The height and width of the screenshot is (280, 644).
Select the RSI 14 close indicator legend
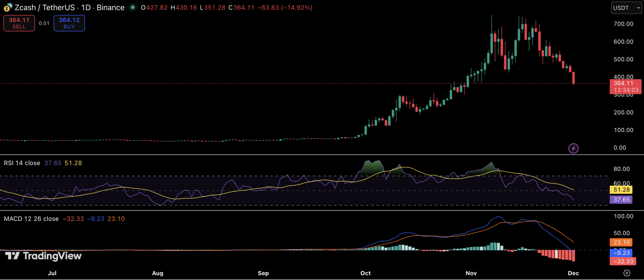coord(22,163)
